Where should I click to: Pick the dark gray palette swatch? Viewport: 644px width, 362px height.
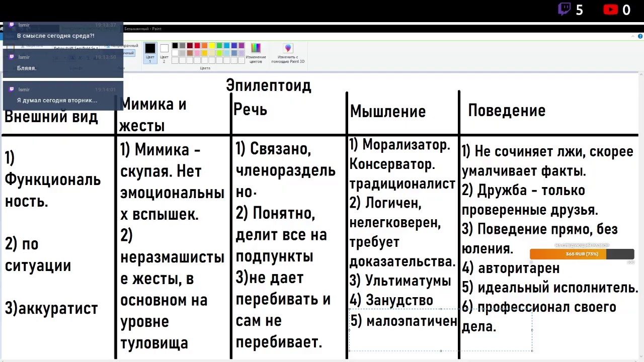(182, 45)
